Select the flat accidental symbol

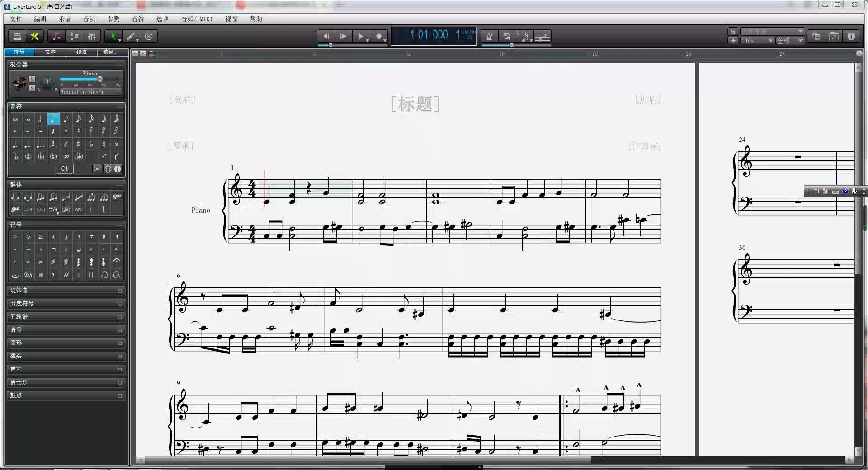pos(91,144)
